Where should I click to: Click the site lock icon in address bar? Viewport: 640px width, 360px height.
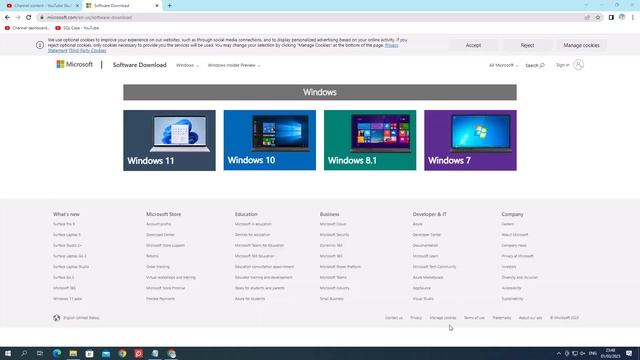(x=42, y=18)
